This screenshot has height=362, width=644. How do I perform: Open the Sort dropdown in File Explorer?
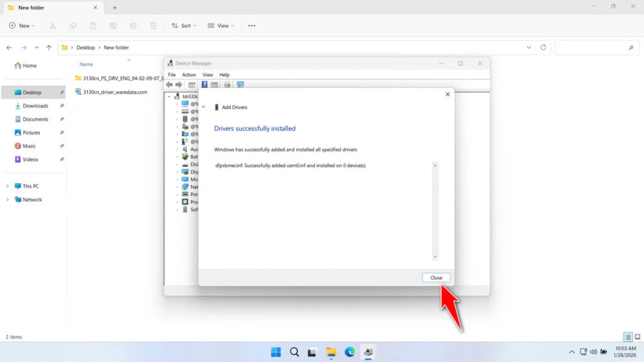[x=183, y=26]
